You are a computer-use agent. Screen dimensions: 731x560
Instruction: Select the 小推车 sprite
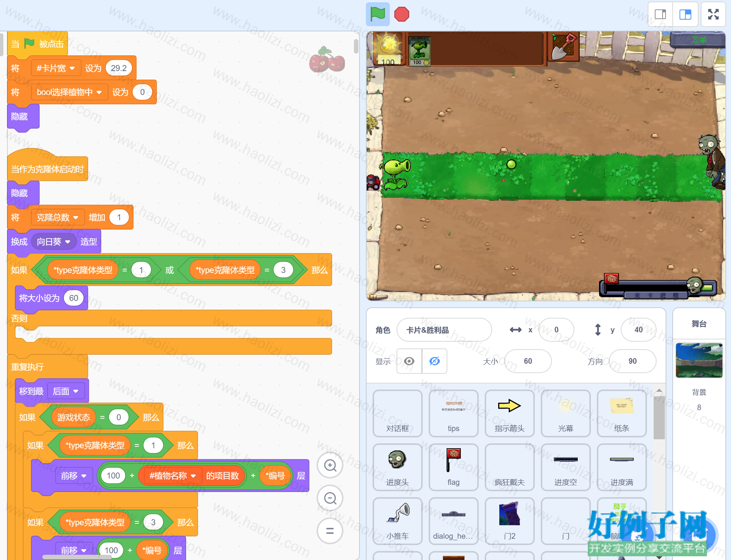(398, 521)
